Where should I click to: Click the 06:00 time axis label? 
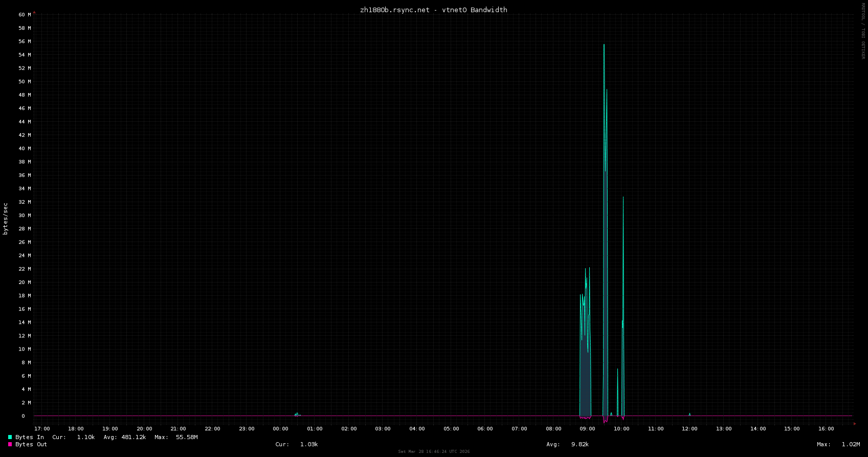tap(485, 429)
